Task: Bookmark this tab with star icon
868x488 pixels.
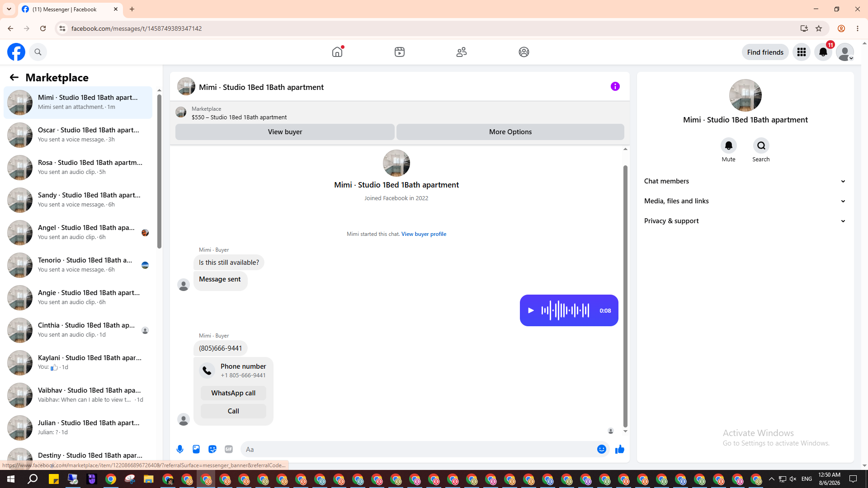Action: (819, 28)
